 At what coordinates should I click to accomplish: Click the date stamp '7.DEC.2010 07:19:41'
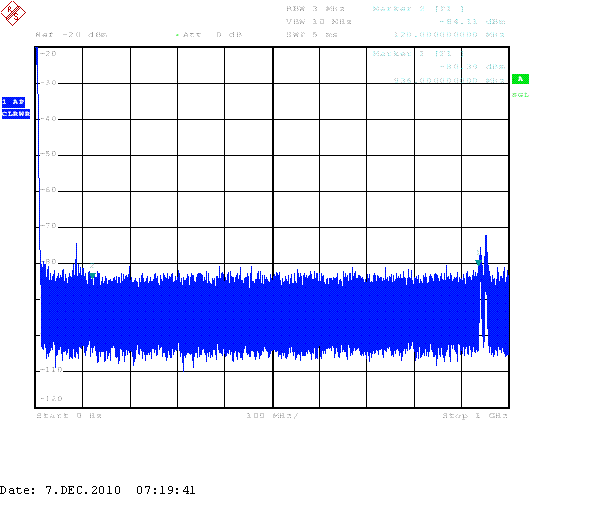[x=120, y=490]
